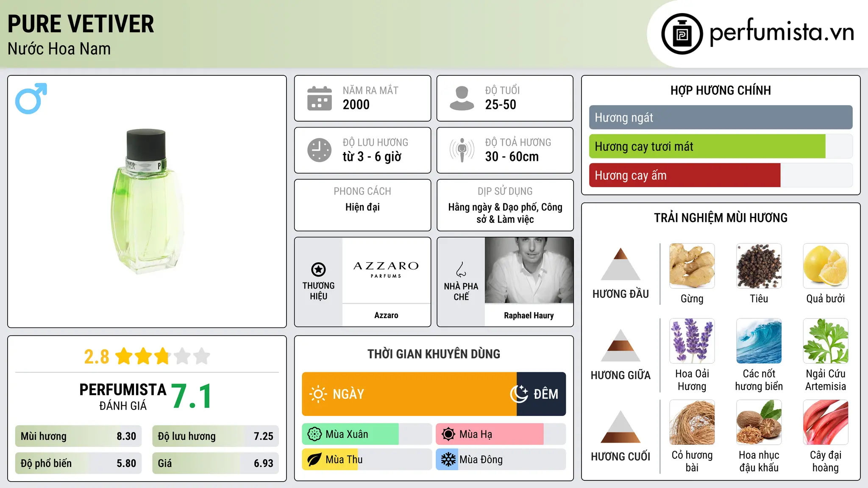Click the fifth grey rating star

pos(202,356)
